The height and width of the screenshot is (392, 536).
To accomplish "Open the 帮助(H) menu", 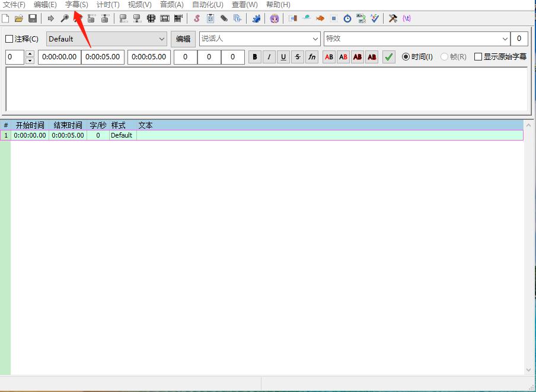I will (x=278, y=5).
